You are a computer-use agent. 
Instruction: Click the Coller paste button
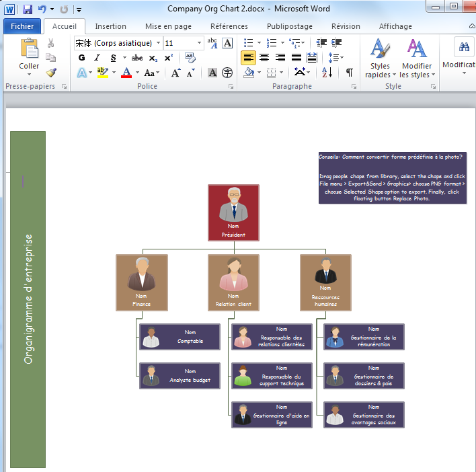coord(29,56)
